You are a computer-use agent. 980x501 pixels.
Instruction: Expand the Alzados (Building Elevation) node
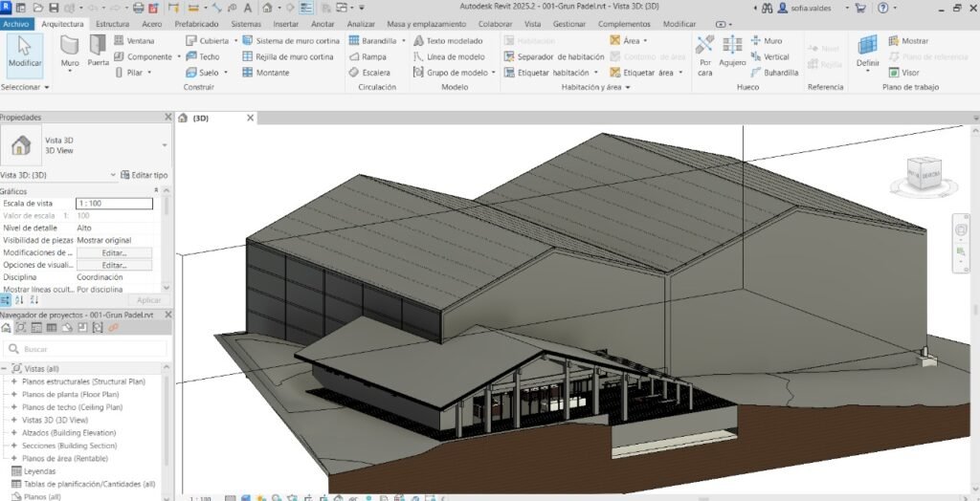point(14,432)
